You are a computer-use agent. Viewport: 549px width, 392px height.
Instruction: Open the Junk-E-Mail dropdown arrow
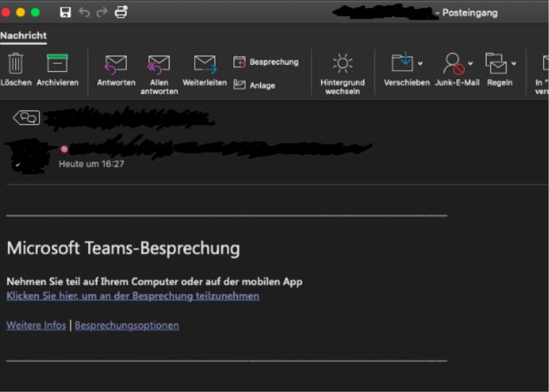471,63
